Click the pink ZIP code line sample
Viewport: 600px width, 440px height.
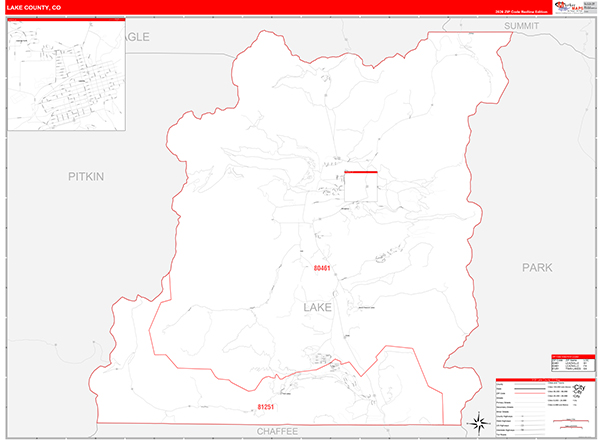(x=530, y=393)
